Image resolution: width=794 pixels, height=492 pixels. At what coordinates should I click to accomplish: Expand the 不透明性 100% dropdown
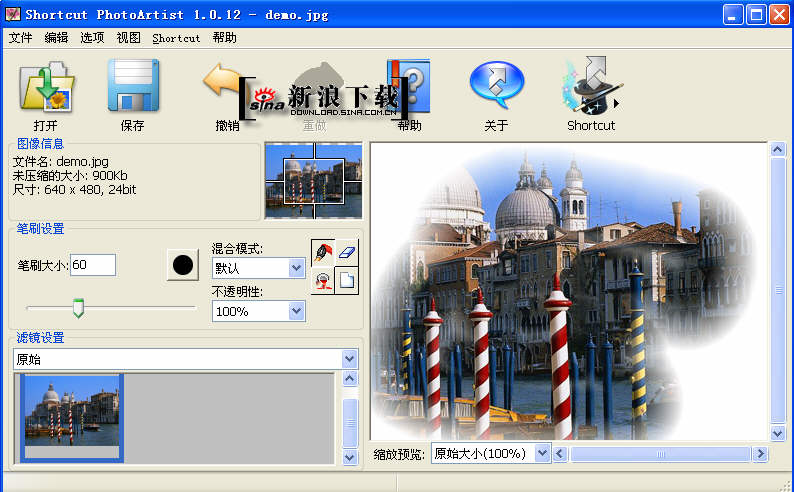coord(296,311)
